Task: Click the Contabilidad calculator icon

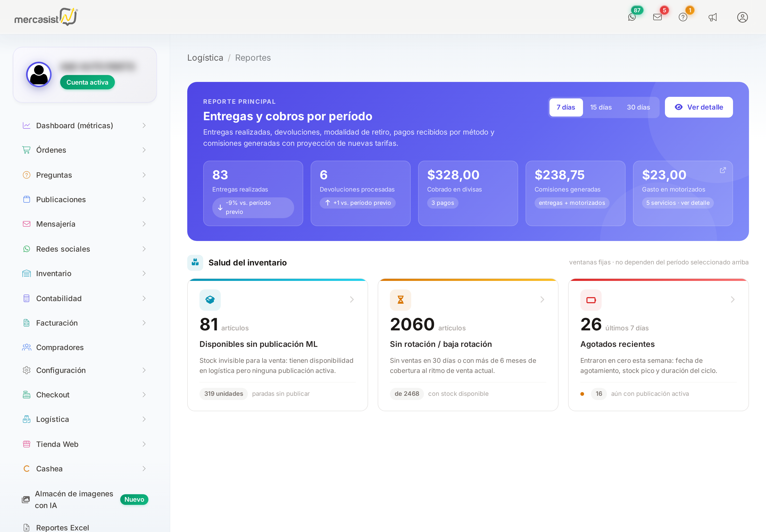Action: [26, 298]
